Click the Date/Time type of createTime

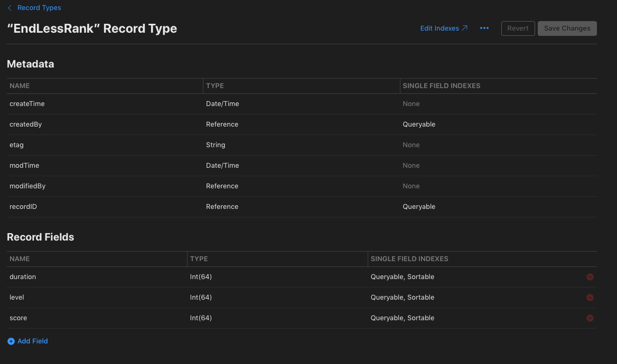pos(222,104)
